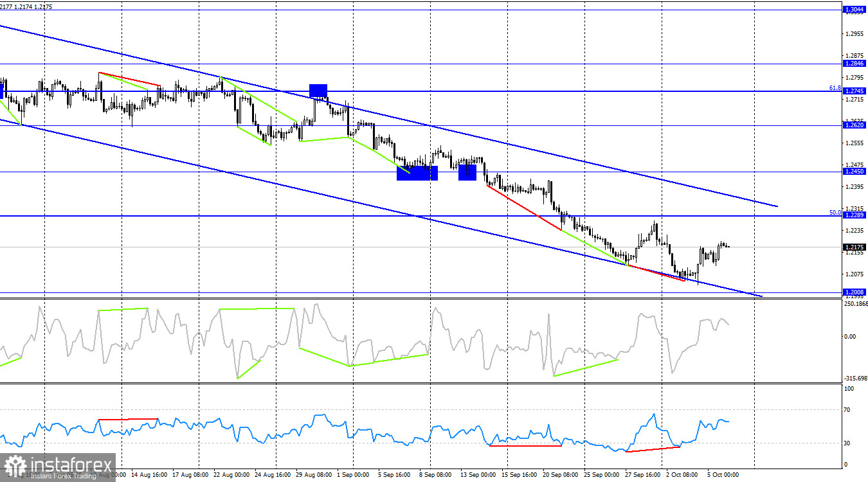Select the blue square marker at 61.8 level
Image resolution: width=868 pixels, height=482 pixels.
pos(318,91)
